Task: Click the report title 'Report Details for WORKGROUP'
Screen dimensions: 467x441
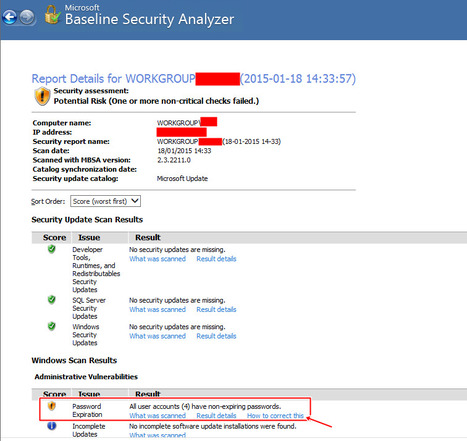Action: (x=113, y=79)
